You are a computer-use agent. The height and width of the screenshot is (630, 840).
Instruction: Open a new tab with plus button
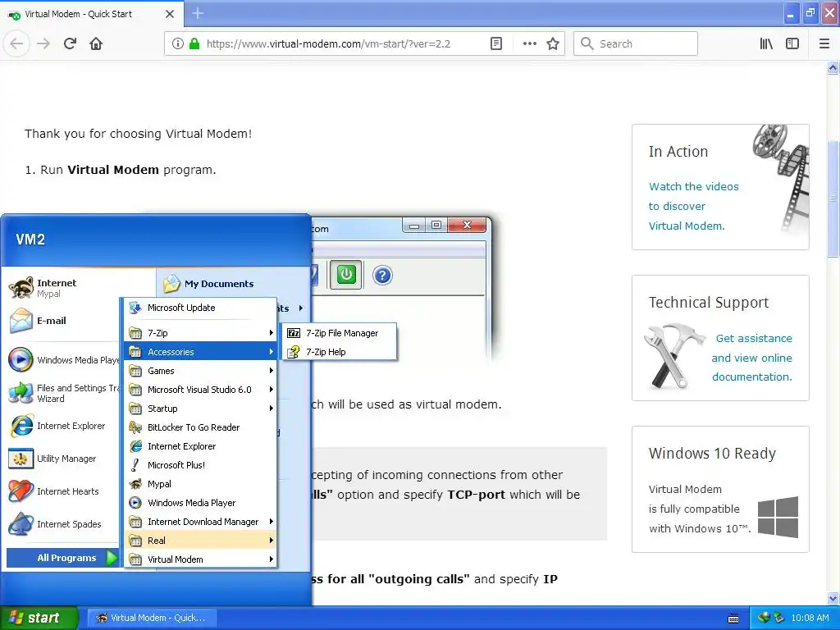pos(198,13)
